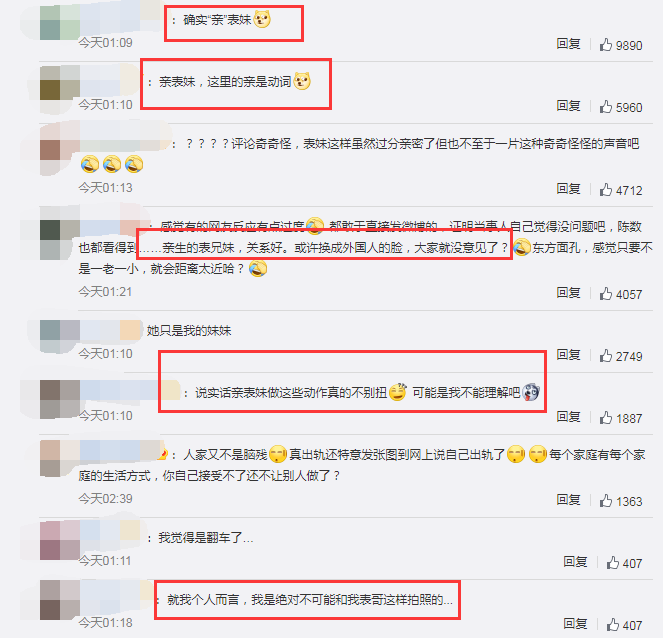Click the comment text '我觉得是翻车了…'
663x638 pixels.
(205, 538)
